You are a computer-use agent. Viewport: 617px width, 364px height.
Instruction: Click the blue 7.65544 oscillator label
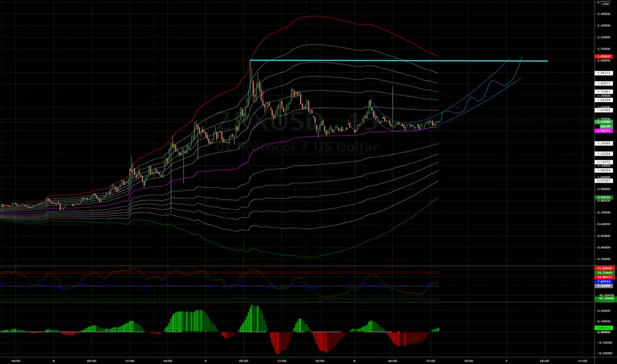tap(605, 282)
